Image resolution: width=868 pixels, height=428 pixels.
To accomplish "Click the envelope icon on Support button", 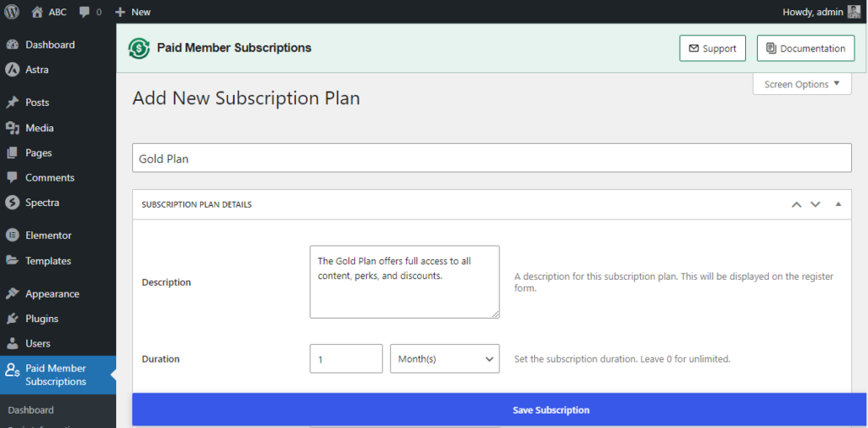I will 693,48.
